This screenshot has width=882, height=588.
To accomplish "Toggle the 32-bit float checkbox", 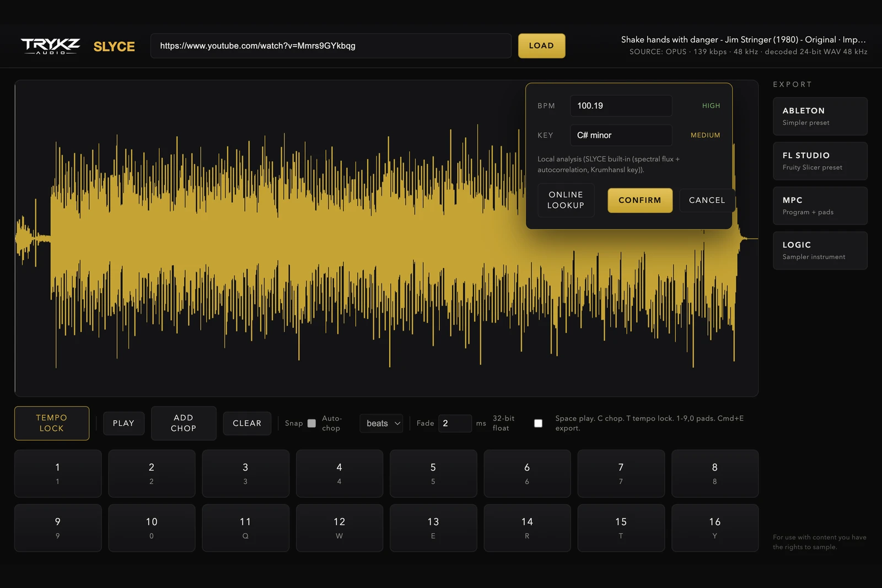I will tap(538, 423).
